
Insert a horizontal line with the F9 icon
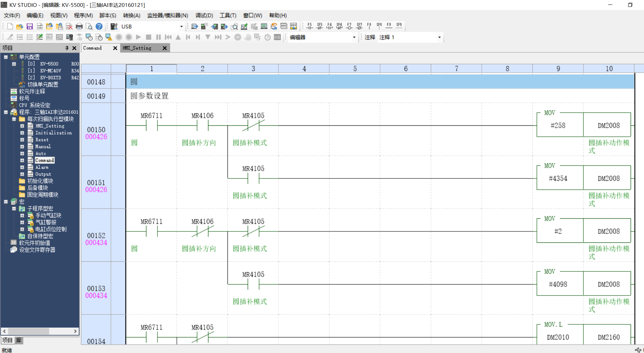(389, 26)
